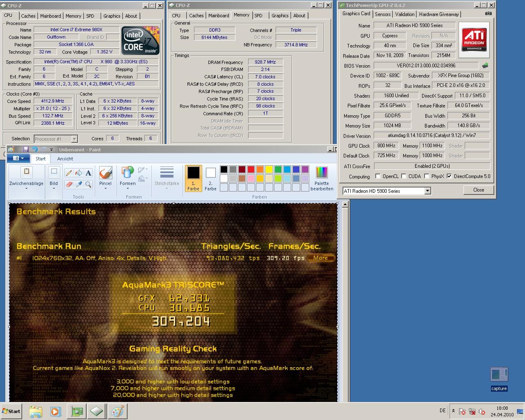Expand the Quick Access Toolbar customize arrow
The width and height of the screenshot is (525, 420).
[52, 150]
